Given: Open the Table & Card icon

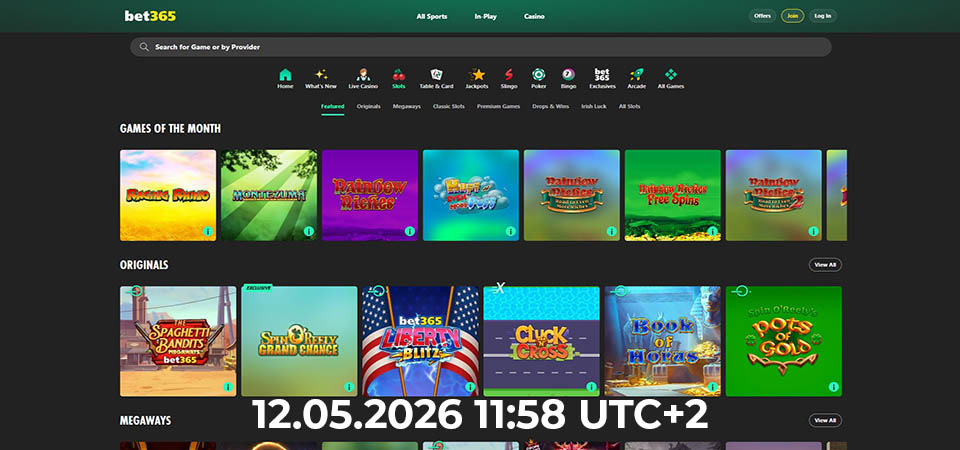Looking at the screenshot, I should click(x=436, y=75).
